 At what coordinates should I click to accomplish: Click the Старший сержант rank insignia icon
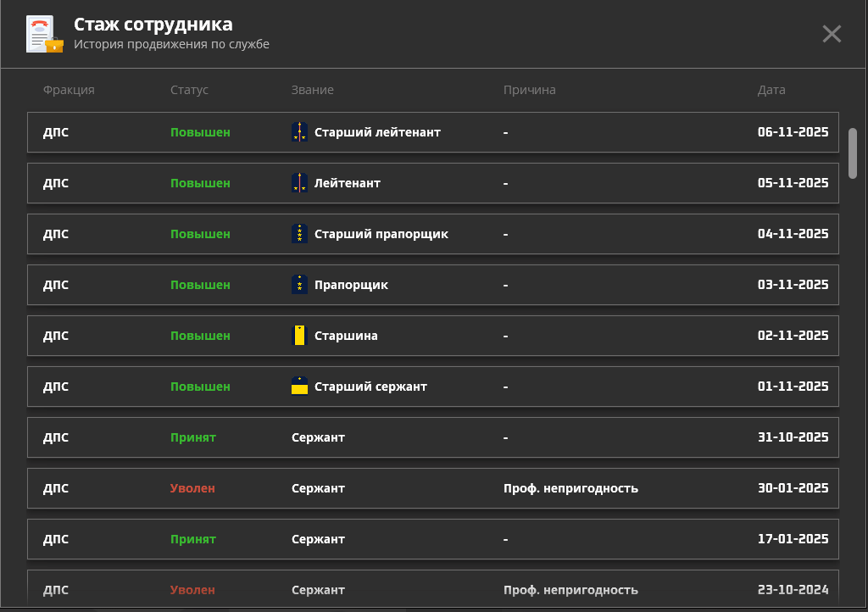299,387
